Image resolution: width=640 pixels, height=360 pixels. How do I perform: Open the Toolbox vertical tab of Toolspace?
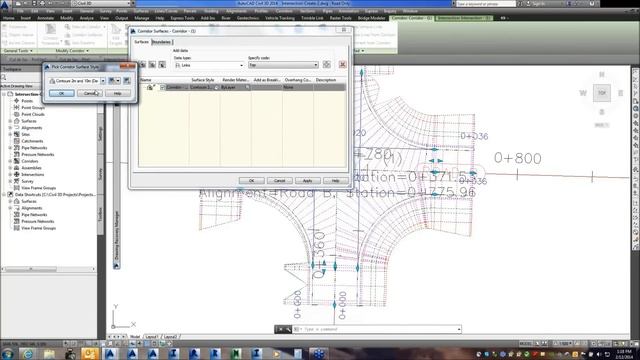[x=100, y=215]
